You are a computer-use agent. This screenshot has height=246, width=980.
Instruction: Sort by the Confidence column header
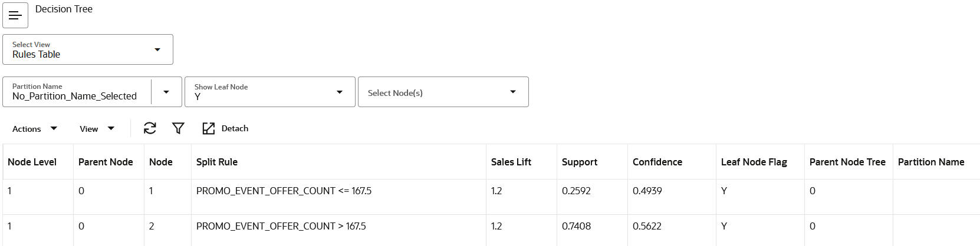(x=657, y=162)
